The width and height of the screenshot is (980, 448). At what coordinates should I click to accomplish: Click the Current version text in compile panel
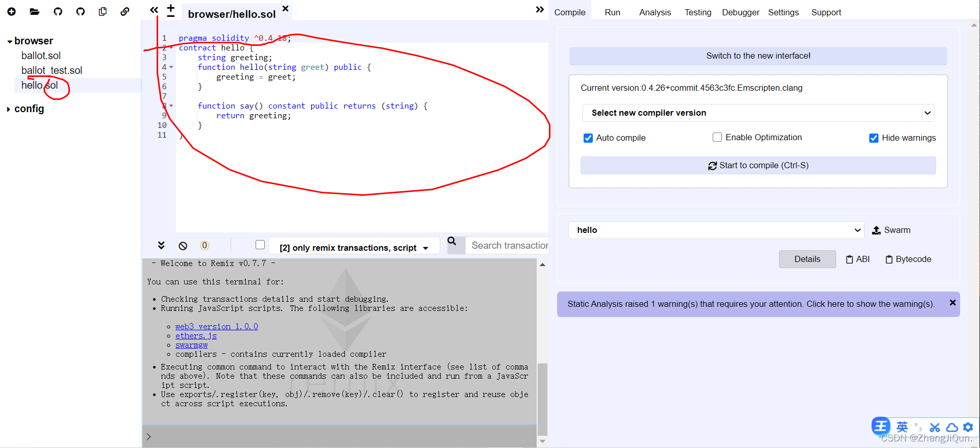[x=691, y=88]
